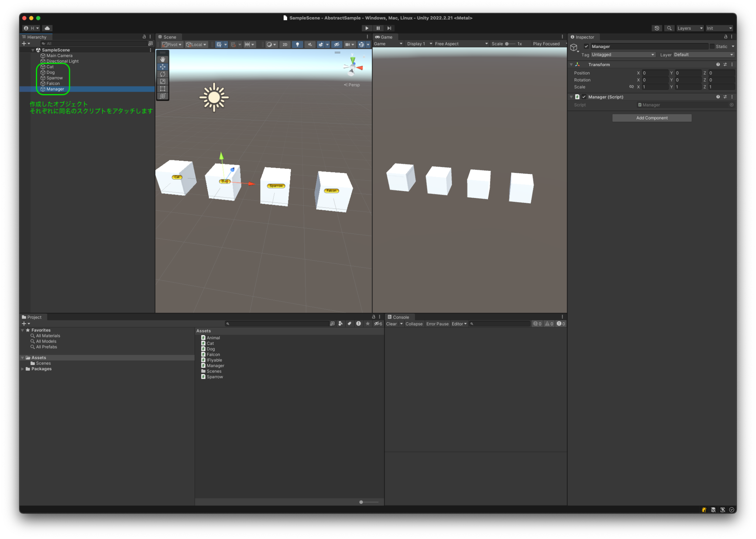Uncheck the Manager active checkbox in Inspector
The width and height of the screenshot is (756, 539).
[587, 46]
